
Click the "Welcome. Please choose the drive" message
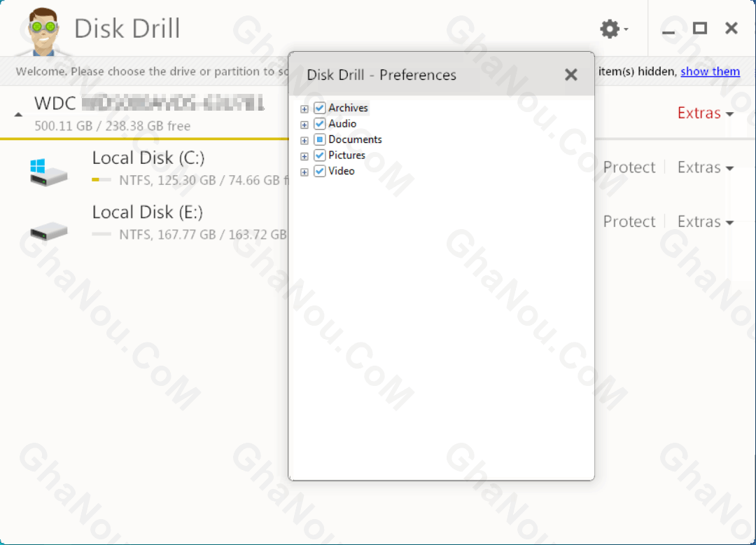pyautogui.click(x=152, y=71)
